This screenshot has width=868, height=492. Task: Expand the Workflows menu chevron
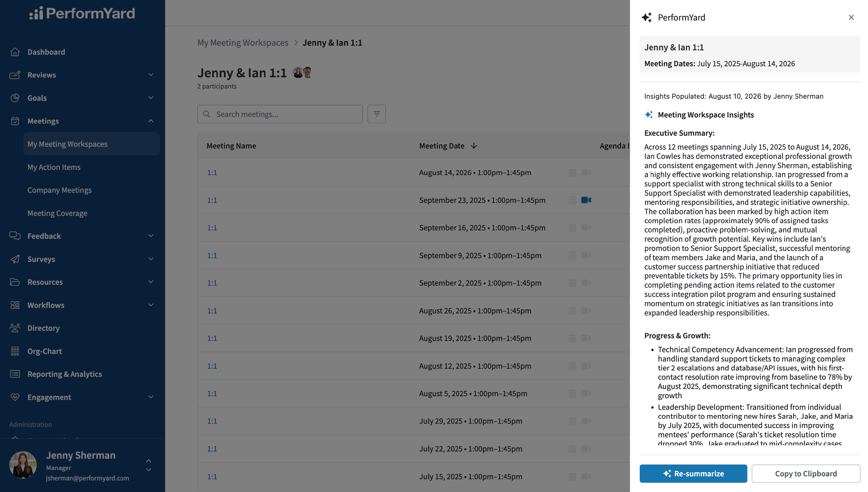(x=151, y=305)
